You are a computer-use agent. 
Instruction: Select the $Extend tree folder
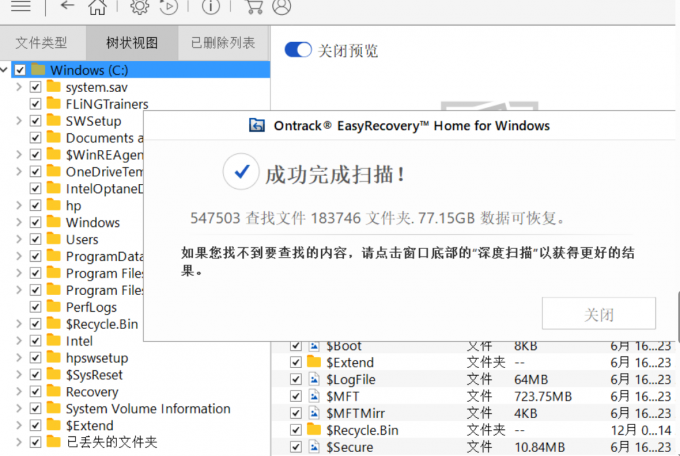[89, 425]
